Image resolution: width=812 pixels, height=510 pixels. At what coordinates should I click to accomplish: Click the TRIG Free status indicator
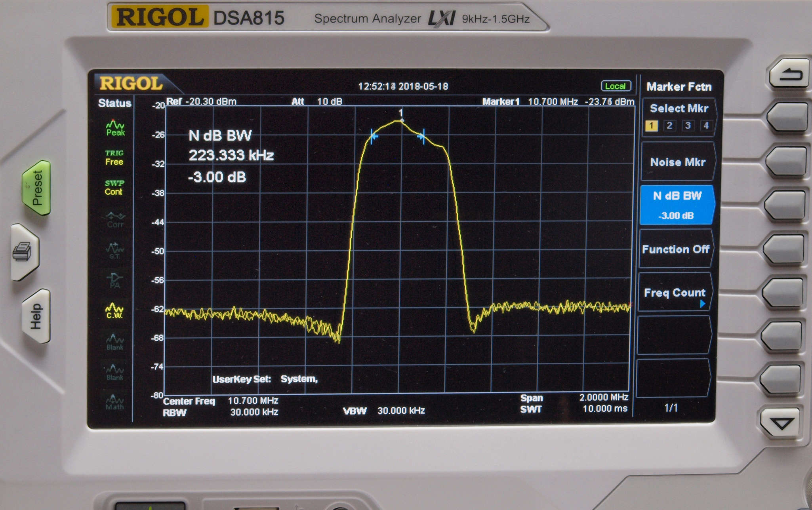[114, 158]
